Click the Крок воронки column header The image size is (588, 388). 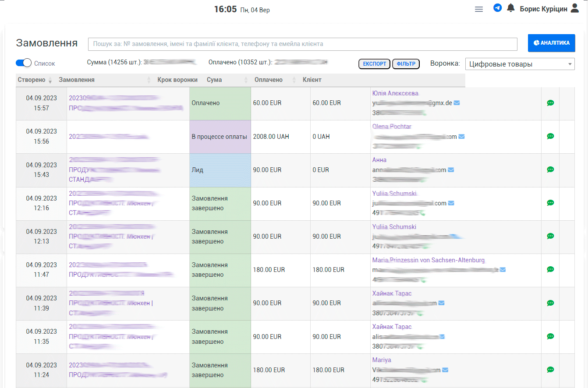(177, 80)
